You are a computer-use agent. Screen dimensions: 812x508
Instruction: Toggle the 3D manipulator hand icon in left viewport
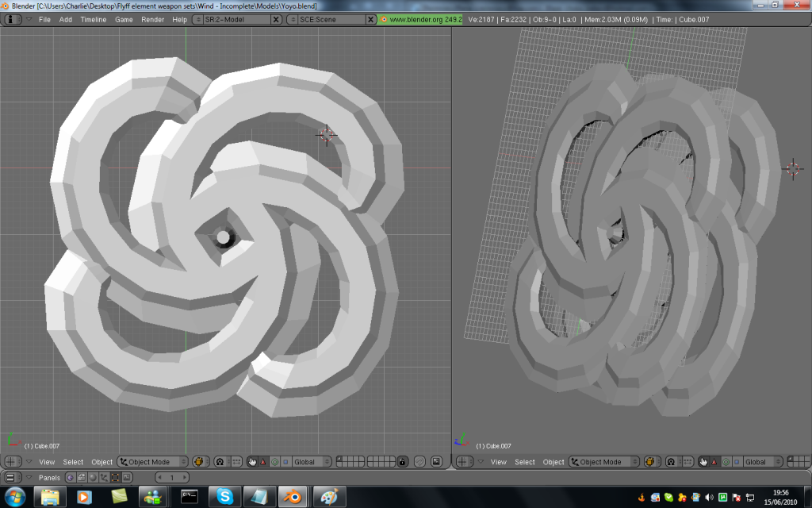tap(252, 462)
